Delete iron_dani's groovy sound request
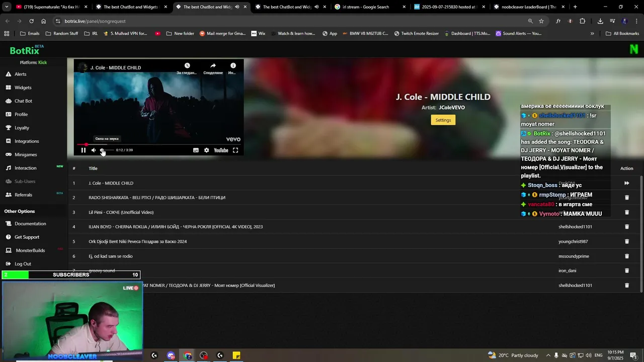The image size is (644, 362). click(626, 270)
